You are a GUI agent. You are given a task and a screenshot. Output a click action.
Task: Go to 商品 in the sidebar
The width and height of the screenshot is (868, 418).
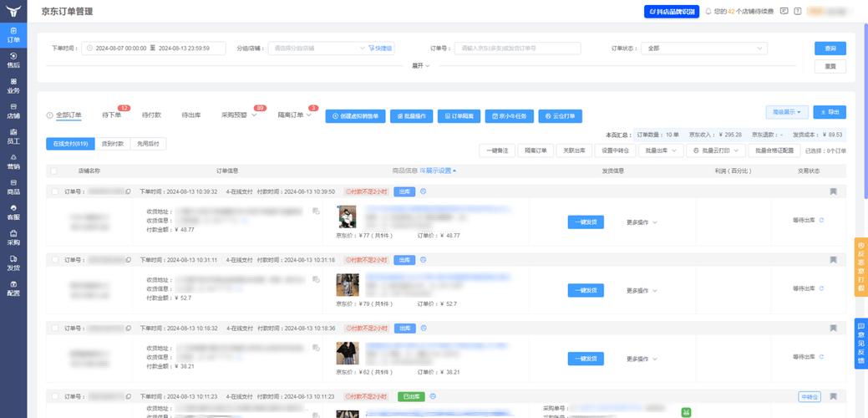point(13,187)
